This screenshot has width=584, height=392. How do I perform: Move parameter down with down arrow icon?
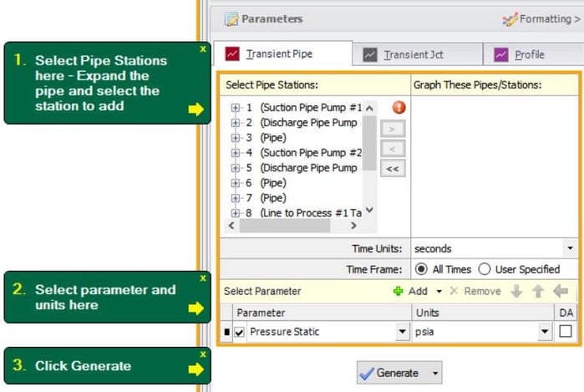[516, 292]
